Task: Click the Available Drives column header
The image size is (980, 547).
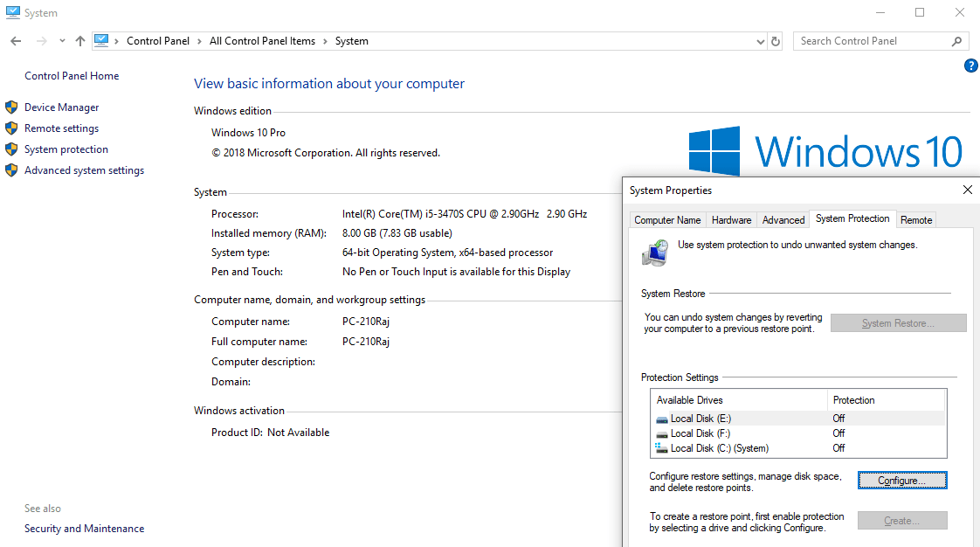Action: 739,400
